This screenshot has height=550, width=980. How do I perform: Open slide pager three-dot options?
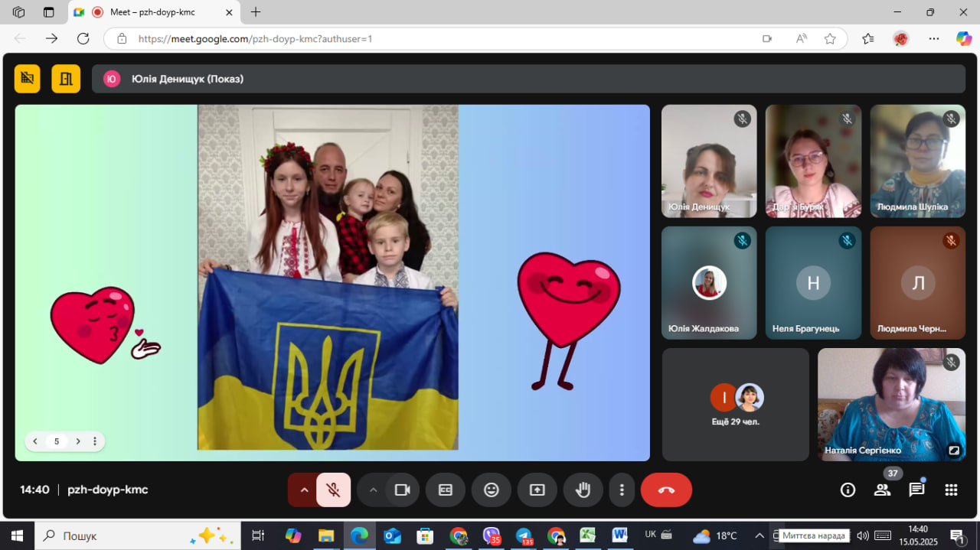tap(95, 441)
